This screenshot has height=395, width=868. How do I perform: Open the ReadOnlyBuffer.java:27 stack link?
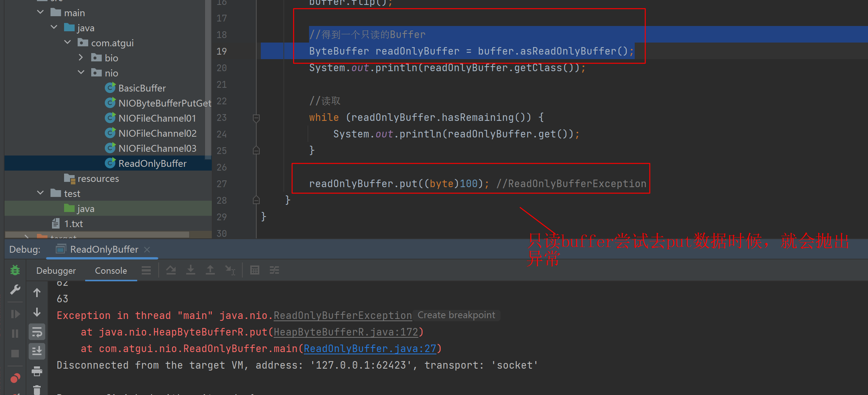370,349
